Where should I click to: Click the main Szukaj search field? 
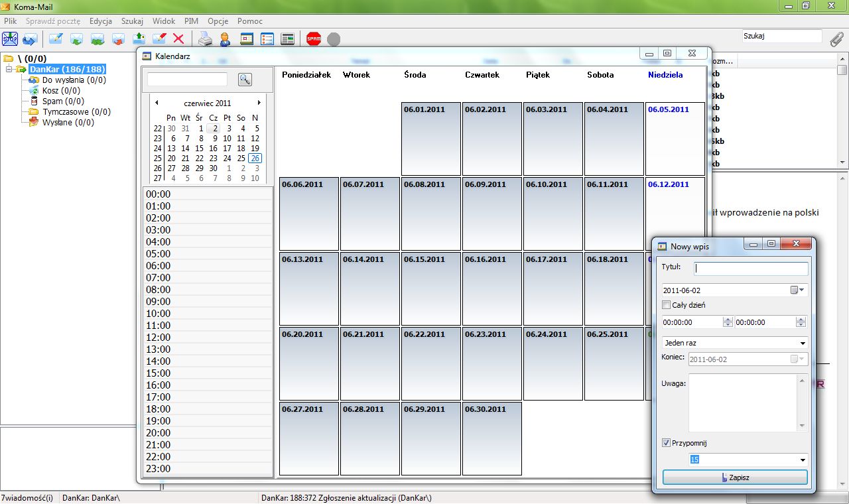pyautogui.click(x=781, y=36)
